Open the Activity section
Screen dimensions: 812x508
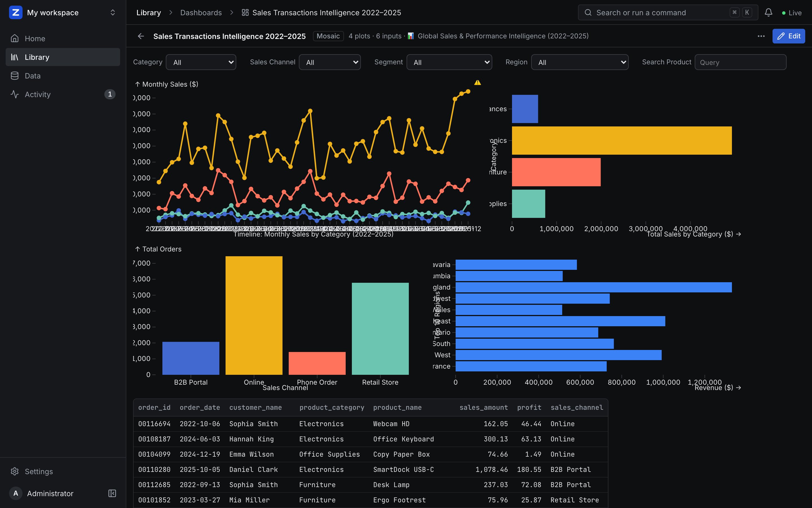pyautogui.click(x=63, y=95)
